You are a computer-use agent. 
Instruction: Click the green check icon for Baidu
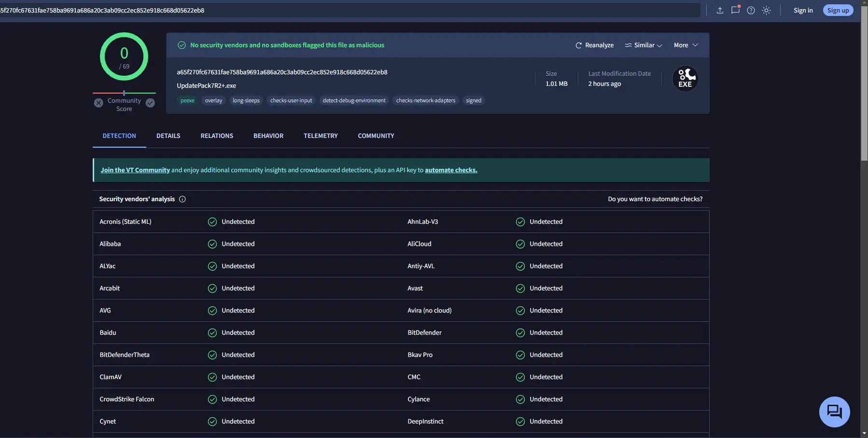212,333
